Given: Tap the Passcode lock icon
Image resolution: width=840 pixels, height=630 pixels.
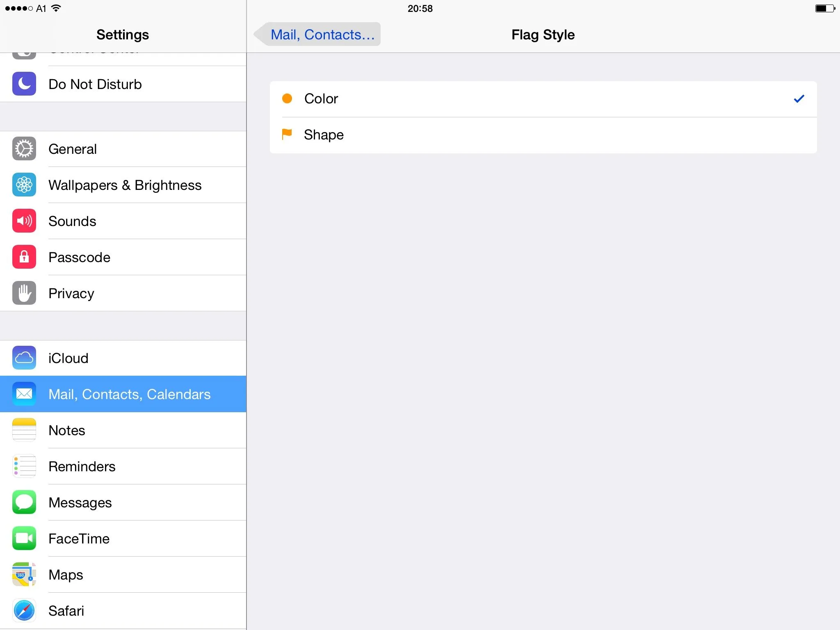Looking at the screenshot, I should point(24,257).
